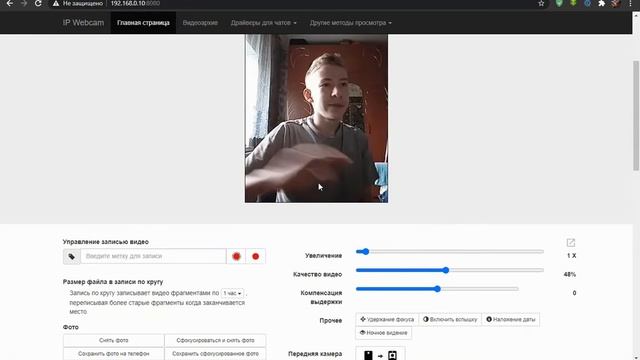This screenshot has width=640, height=360.
Task: Expand the Драйверы для чатов dropdown
Action: (264, 23)
